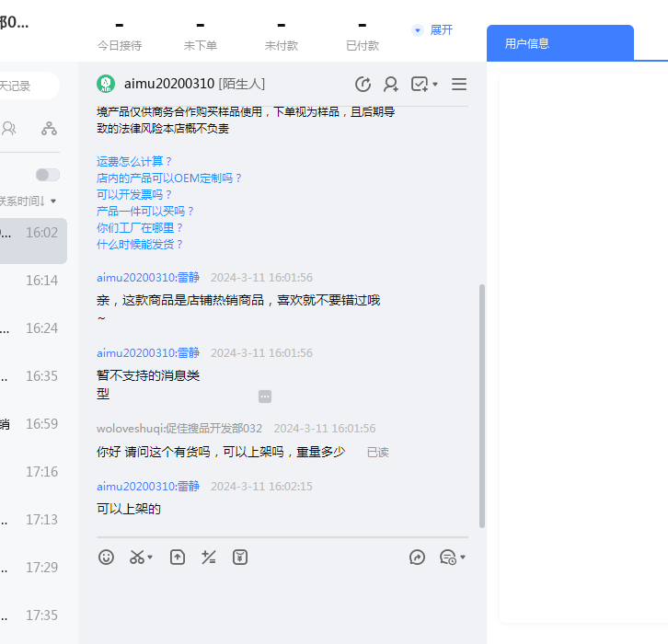Click the yuan payment icon

point(240,557)
